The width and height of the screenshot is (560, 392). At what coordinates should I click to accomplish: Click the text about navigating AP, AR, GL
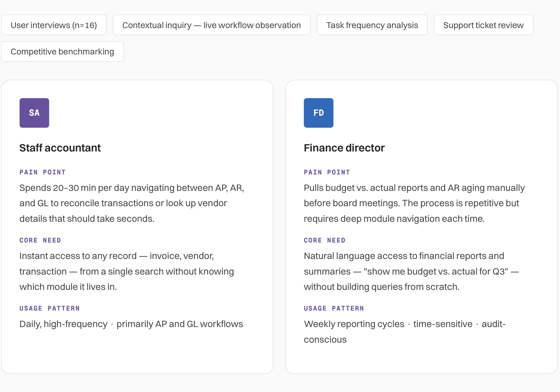coord(132,203)
